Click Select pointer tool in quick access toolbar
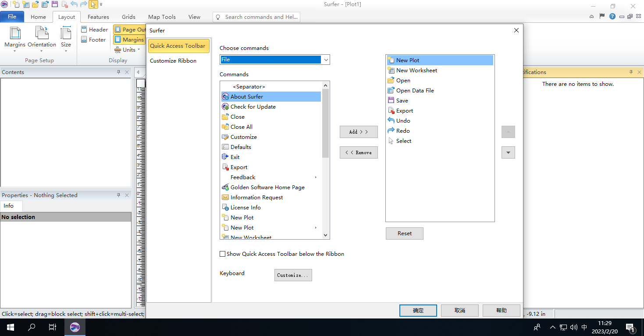 (x=93, y=5)
